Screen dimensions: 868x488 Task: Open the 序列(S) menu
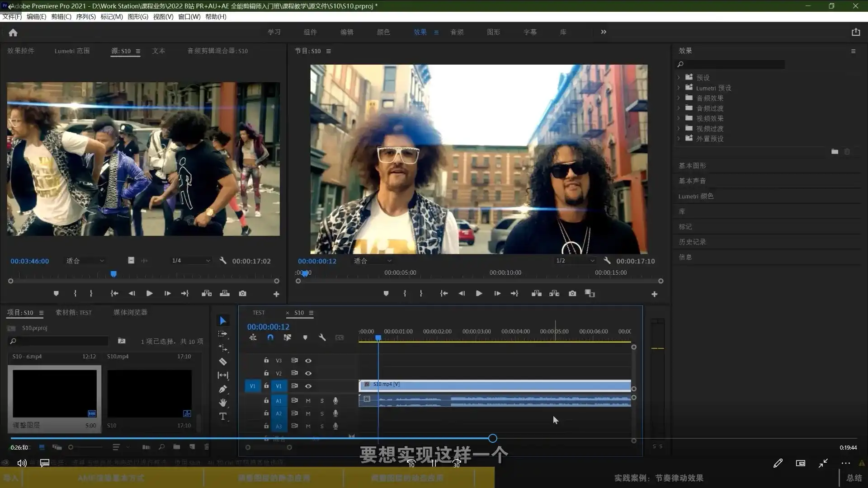coord(85,17)
